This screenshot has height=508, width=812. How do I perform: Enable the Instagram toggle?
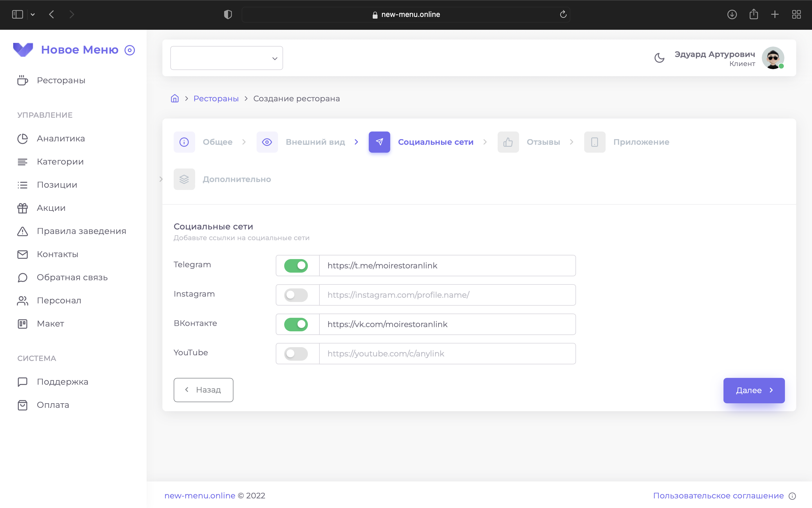296,295
